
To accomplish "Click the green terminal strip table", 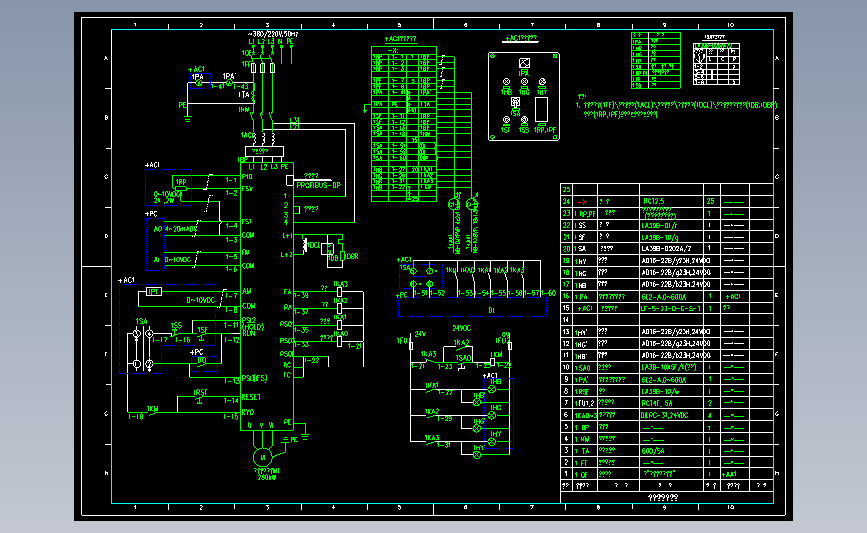I will pos(404,124).
